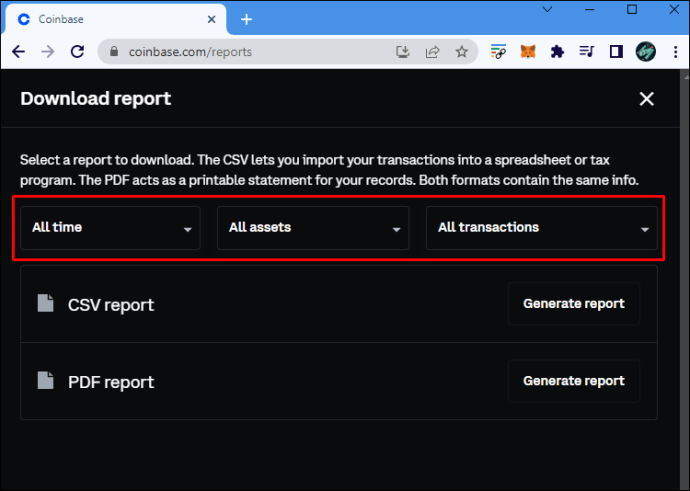Reload the Coinbase page
Viewport: 690px width, 491px height.
coord(77,52)
